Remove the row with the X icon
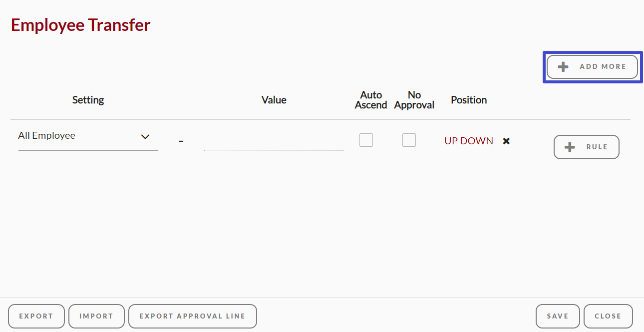Image resolution: width=644 pixels, height=332 pixels. 506,141
